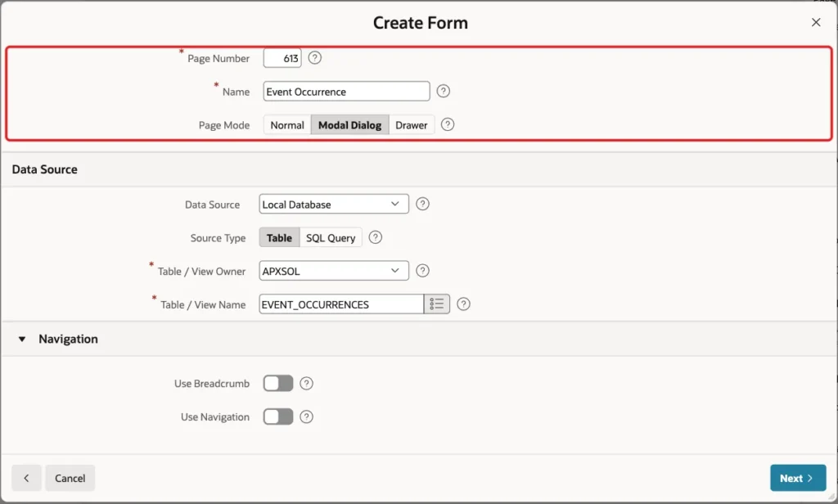Image resolution: width=838 pixels, height=504 pixels.
Task: Open help for Source Type
Action: (375, 237)
